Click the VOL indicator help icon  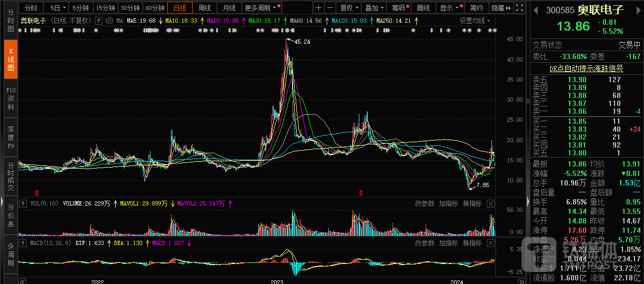(23, 203)
